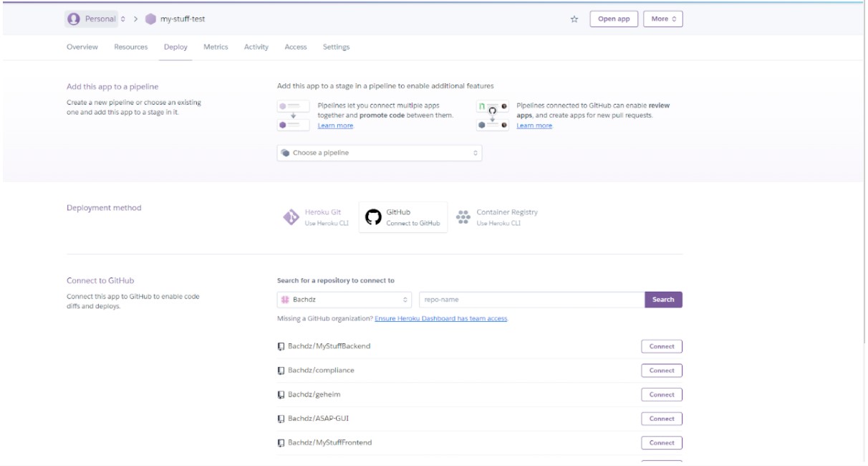
Task: Select the Deploy tab
Action: pyautogui.click(x=175, y=47)
